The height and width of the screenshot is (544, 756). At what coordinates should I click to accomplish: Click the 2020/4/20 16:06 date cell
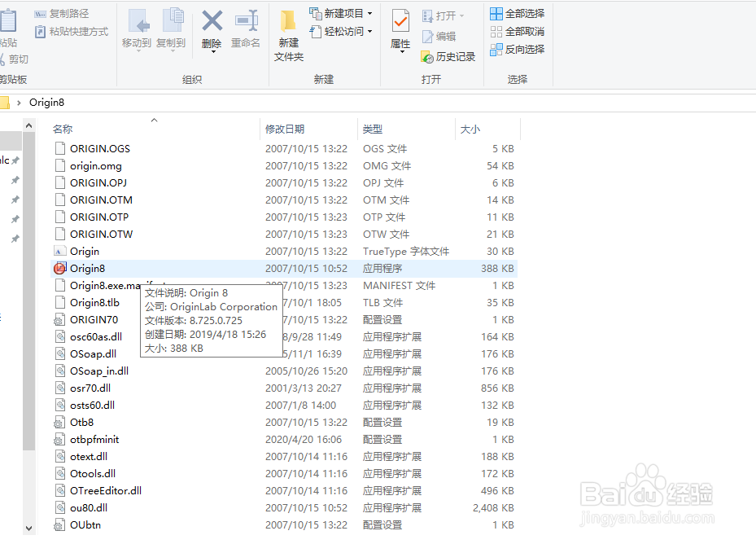click(304, 440)
